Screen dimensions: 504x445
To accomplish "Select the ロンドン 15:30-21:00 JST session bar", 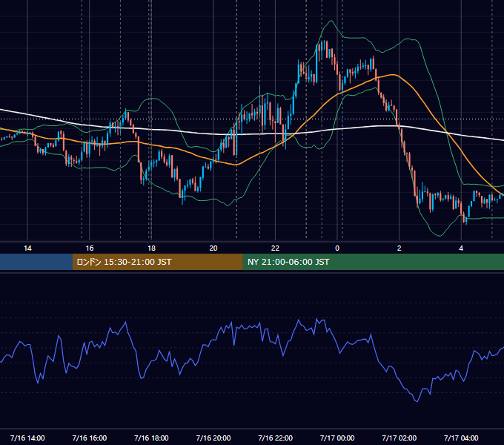I will (x=157, y=262).
